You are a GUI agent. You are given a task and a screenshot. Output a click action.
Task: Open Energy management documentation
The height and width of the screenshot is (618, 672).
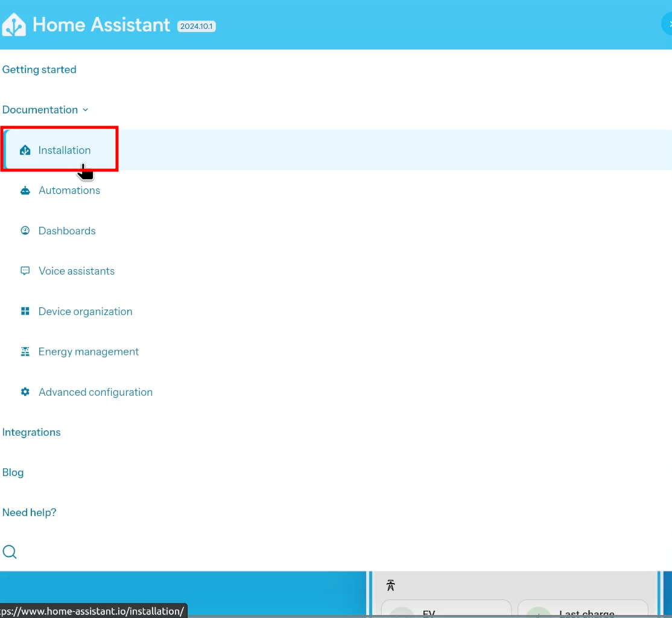88,352
